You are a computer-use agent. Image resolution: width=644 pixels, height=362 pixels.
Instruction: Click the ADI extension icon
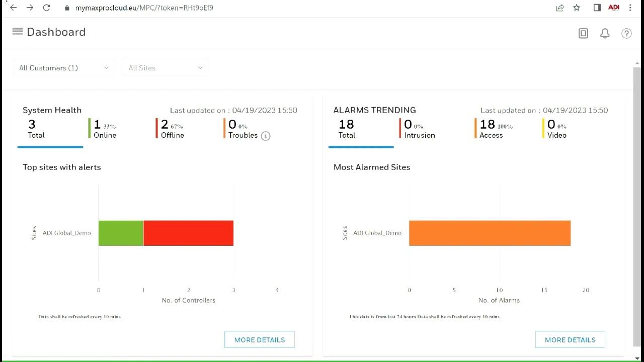click(614, 8)
